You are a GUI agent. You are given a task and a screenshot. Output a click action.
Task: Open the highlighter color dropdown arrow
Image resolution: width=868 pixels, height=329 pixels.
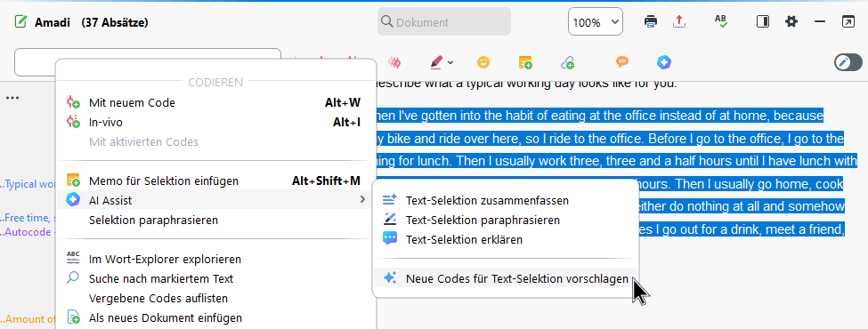450,62
